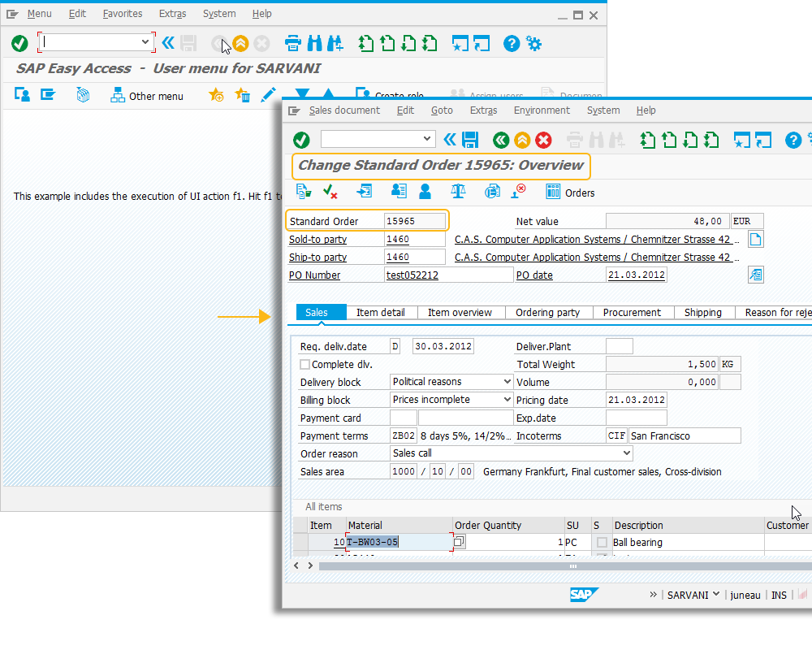812x650 pixels.
Task: Click the Reject document check-cross icon
Action: (x=330, y=192)
